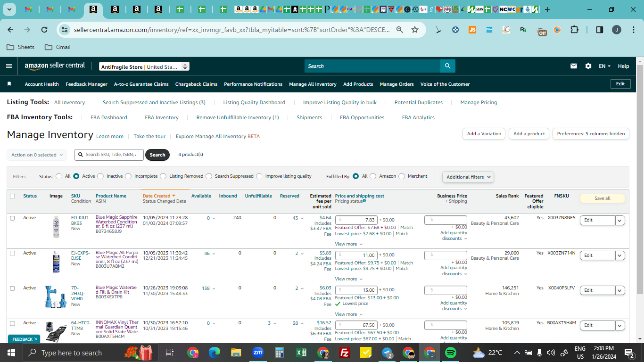
Task: Open Edit dropdown arrow for EJ-CXPS-DJSE row
Action: (620, 255)
